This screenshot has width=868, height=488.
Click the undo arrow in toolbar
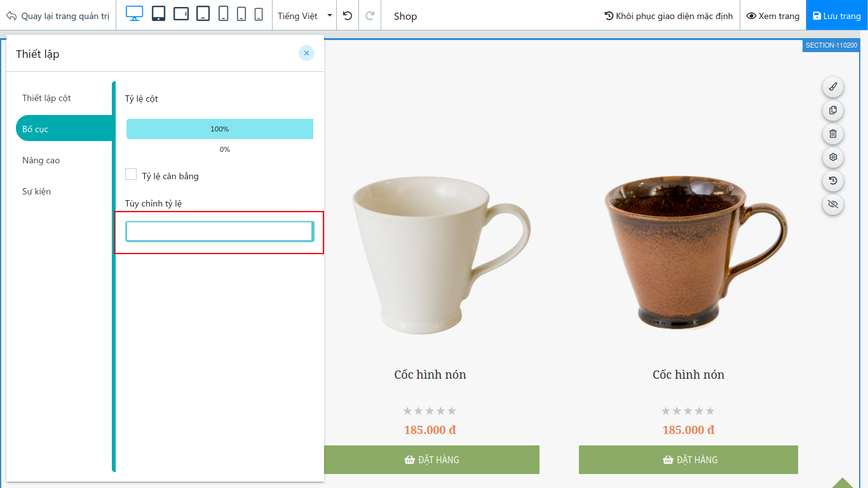347,15
